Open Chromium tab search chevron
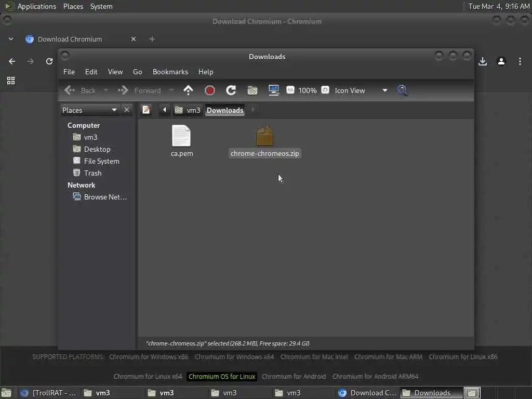This screenshot has width=532, height=399. [11, 39]
